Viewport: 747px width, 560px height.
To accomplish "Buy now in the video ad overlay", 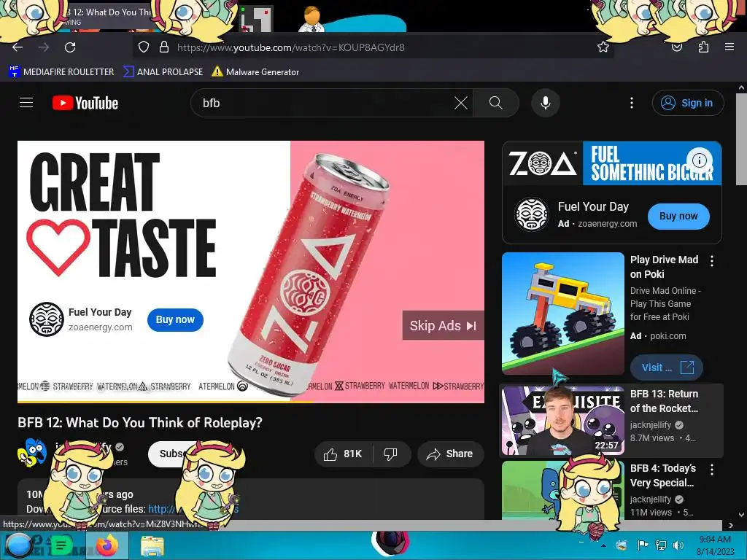I will click(x=175, y=320).
